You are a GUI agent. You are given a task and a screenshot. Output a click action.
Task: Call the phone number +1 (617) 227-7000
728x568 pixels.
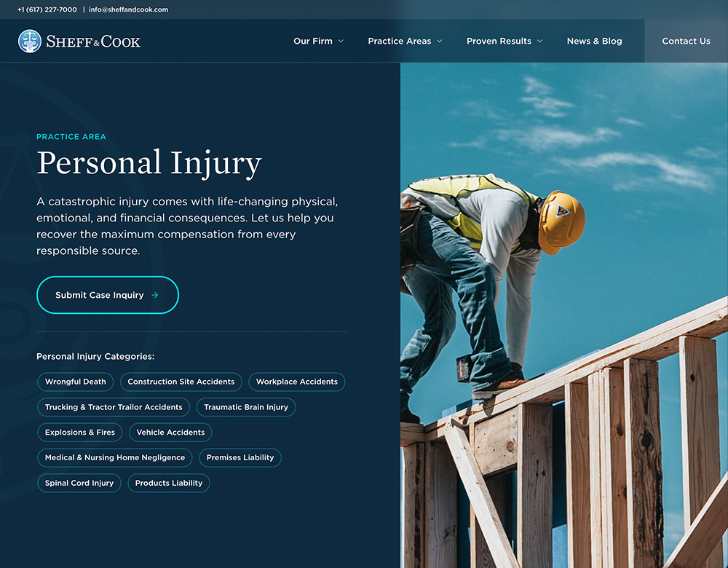click(x=47, y=9)
